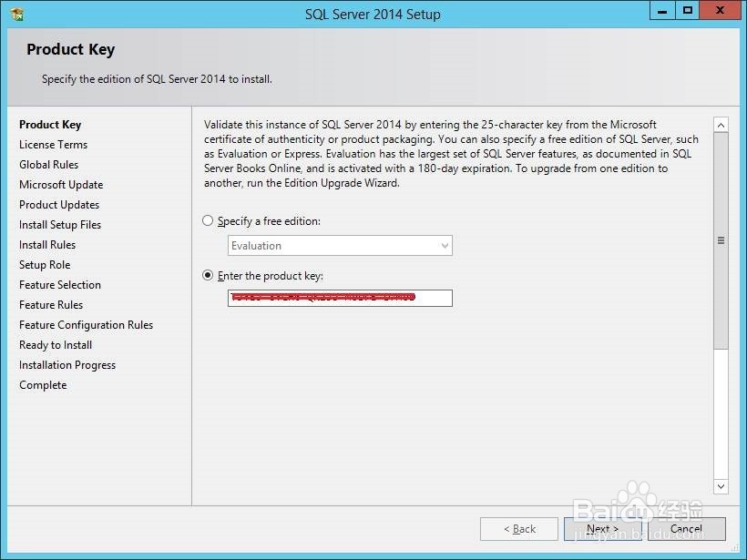Select Ready to Install step
Viewport: 747px width, 560px height.
pos(56,345)
